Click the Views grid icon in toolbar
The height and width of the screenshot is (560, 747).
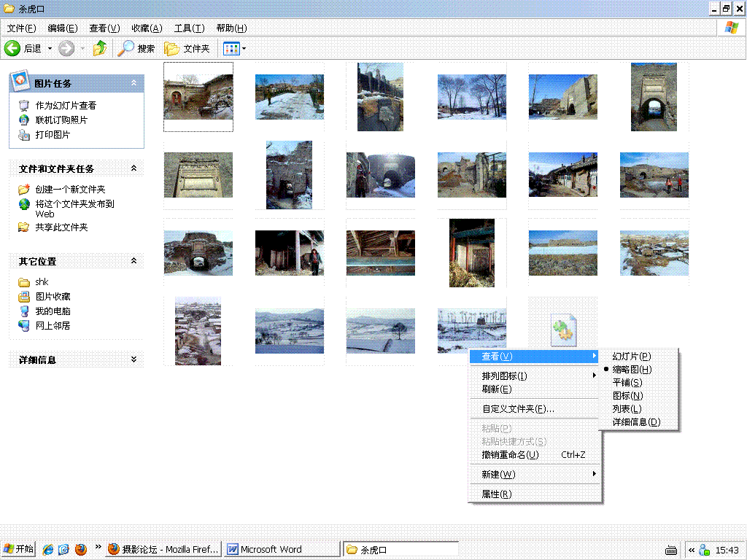(x=231, y=48)
